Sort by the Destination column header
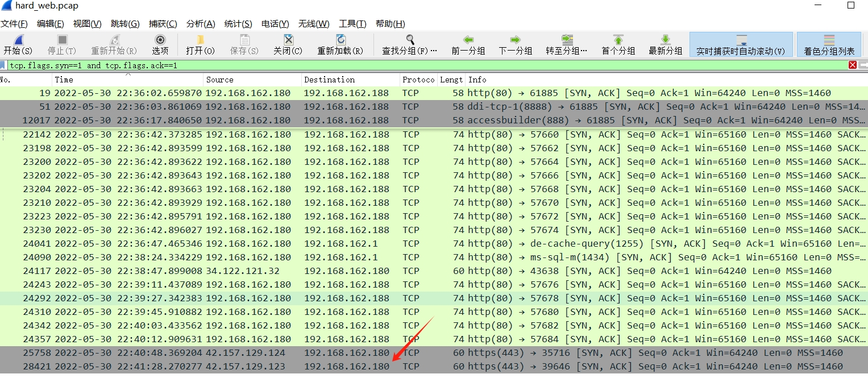Screen dimensions: 868x378 click(x=350, y=80)
